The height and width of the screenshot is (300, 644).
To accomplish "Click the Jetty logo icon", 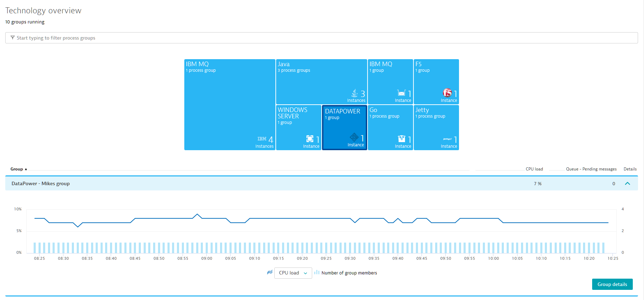I will [x=447, y=139].
